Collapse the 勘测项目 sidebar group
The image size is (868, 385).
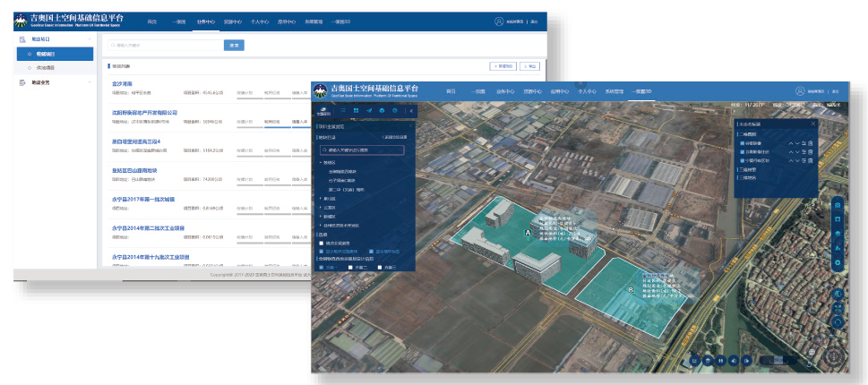click(x=56, y=39)
